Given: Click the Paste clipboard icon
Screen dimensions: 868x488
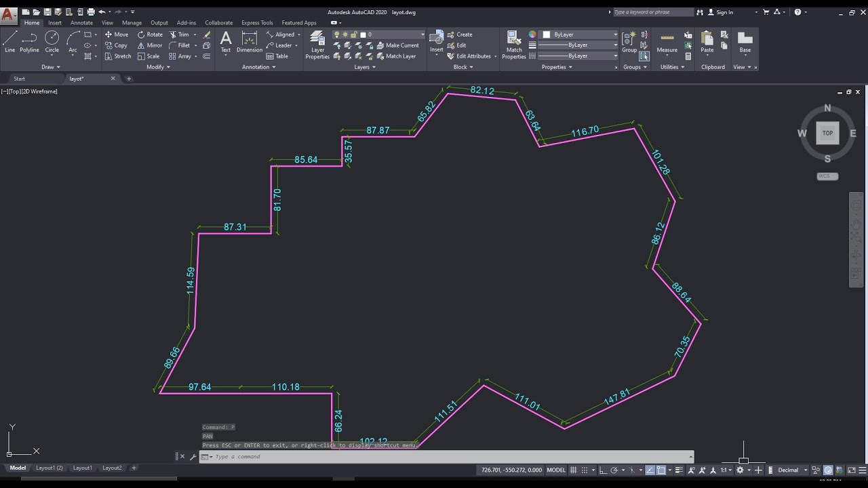Looking at the screenshot, I should pyautogui.click(x=707, y=41).
